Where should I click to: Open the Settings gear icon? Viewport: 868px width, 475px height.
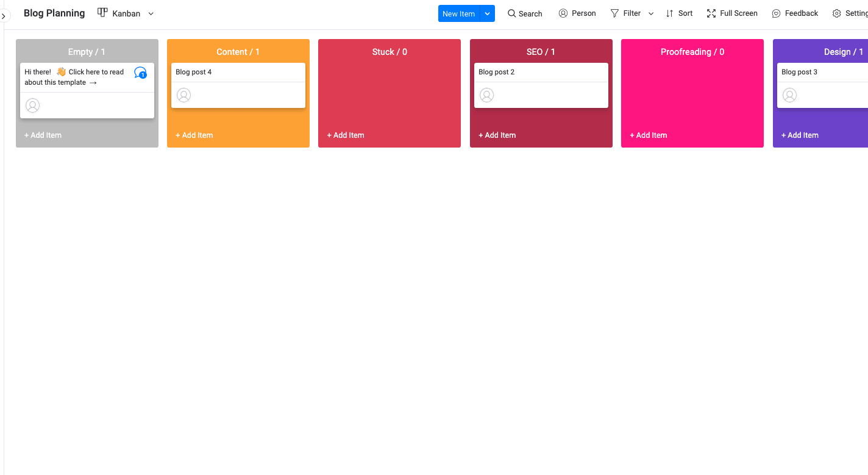pyautogui.click(x=837, y=13)
